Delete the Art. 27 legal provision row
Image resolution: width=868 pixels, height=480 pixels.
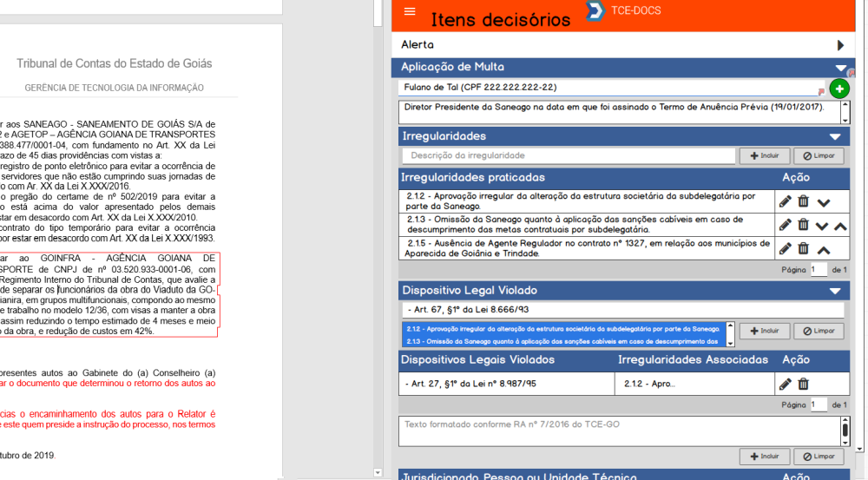click(804, 384)
